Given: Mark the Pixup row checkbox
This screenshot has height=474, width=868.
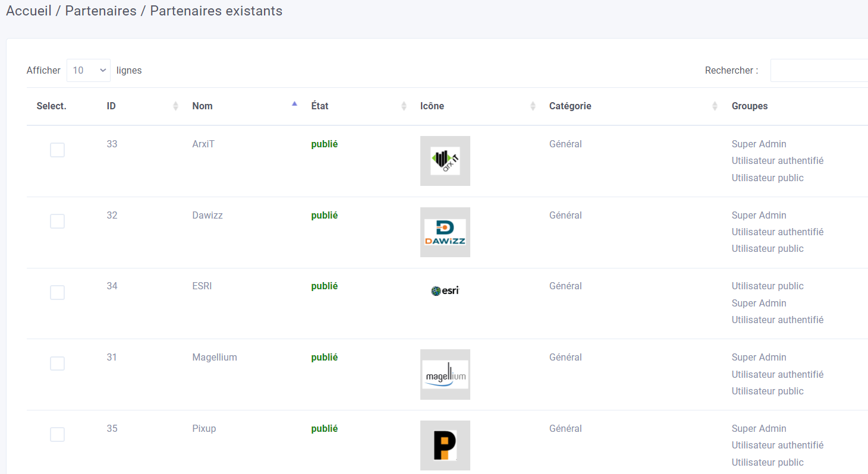Looking at the screenshot, I should coord(57,434).
